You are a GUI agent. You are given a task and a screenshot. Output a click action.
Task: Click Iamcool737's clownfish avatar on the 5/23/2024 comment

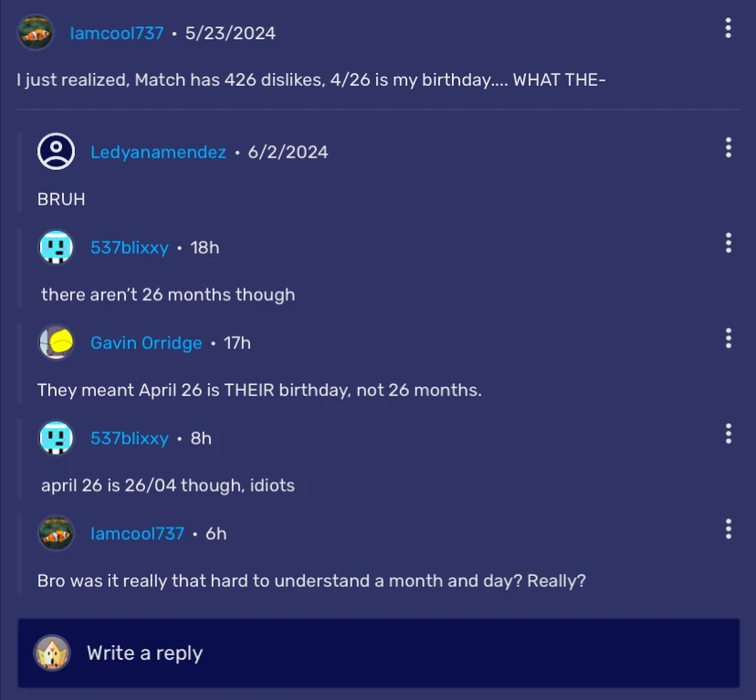pos(36,33)
